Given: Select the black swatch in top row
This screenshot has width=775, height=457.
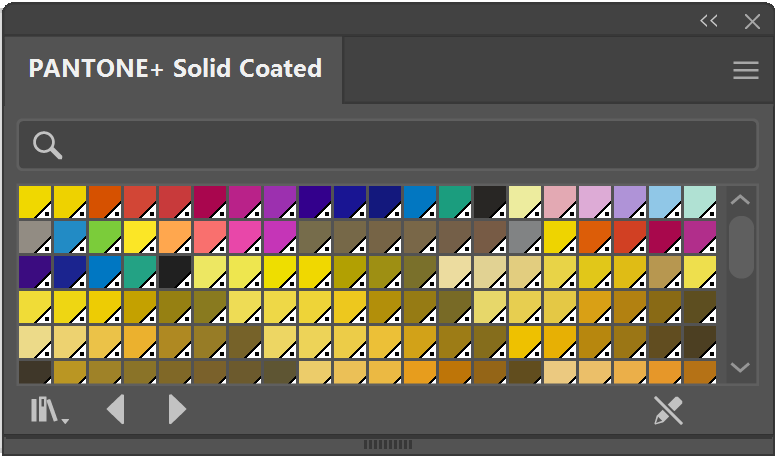Looking at the screenshot, I should pyautogui.click(x=490, y=202).
